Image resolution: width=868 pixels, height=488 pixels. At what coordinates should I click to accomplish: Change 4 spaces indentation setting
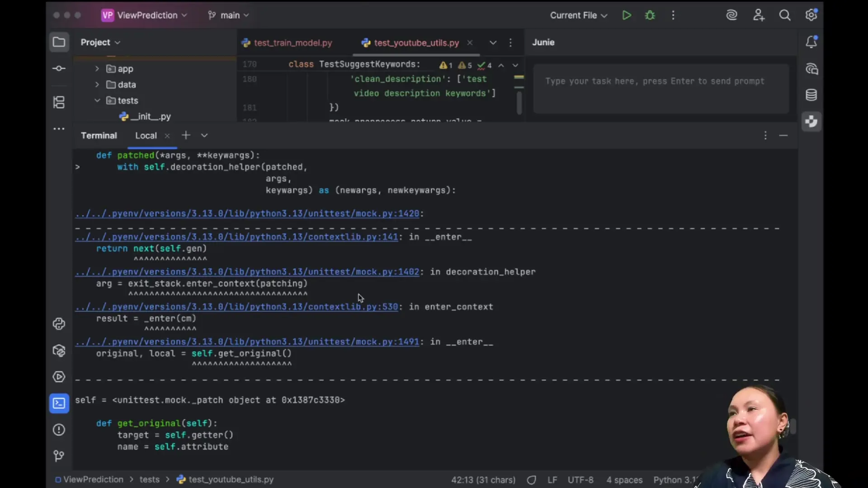[624, 480]
